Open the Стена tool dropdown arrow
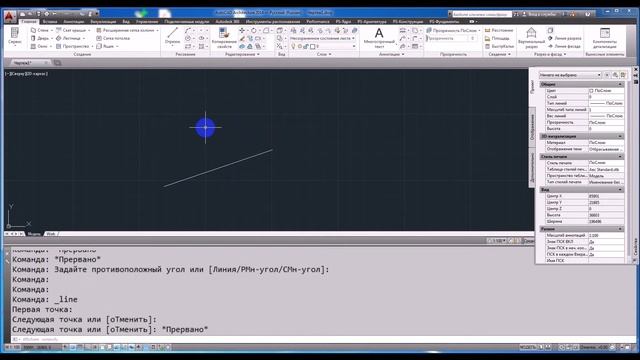Image resolution: width=640 pixels, height=360 pixels. (x=52, y=30)
